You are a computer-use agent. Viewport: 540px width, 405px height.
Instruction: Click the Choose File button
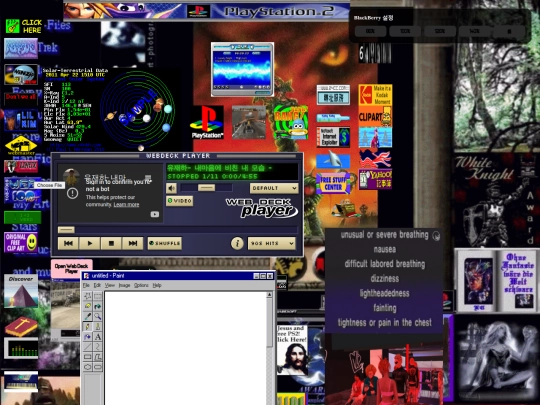(x=49, y=185)
